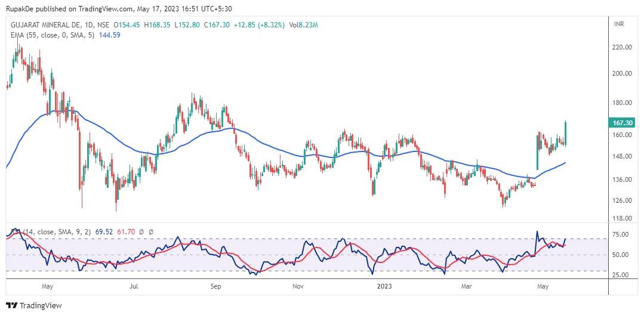This screenshot has width=644, height=316.
Task: Click the 2023 label on time axis
Action: point(384,286)
